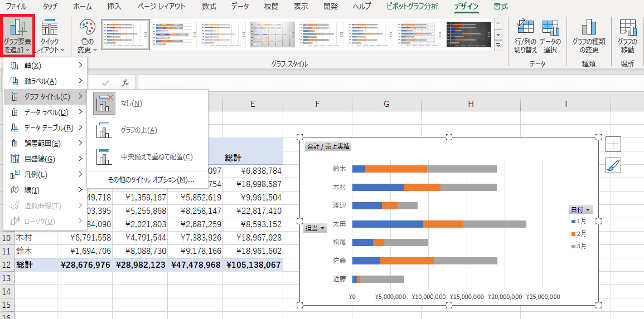Click データの選択 icon
The width and height of the screenshot is (644, 319).
click(x=550, y=36)
